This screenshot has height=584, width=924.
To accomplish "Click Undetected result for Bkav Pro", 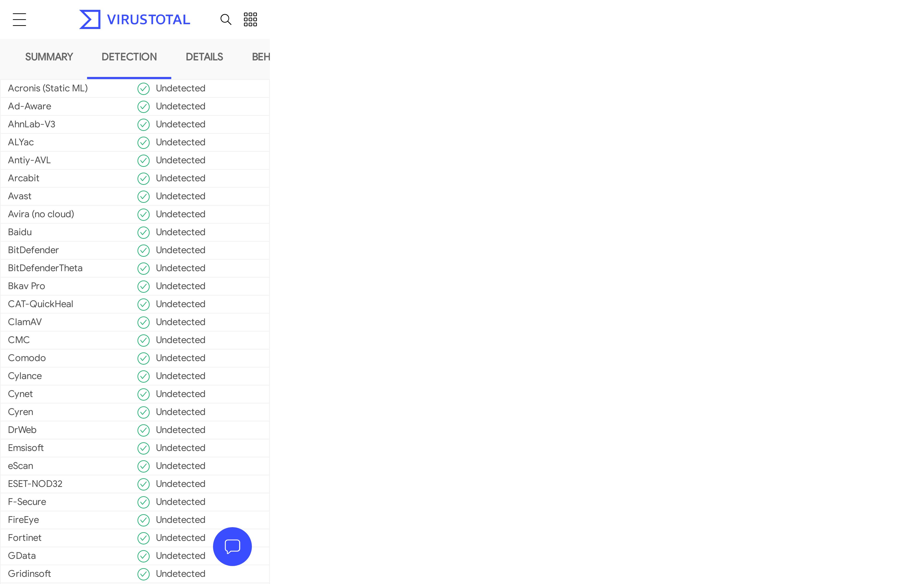I will (180, 286).
